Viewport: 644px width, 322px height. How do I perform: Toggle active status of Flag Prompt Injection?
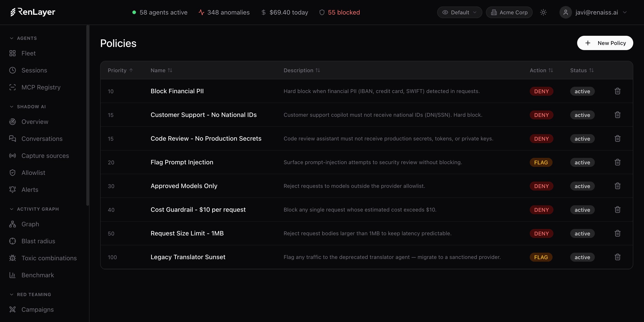582,163
